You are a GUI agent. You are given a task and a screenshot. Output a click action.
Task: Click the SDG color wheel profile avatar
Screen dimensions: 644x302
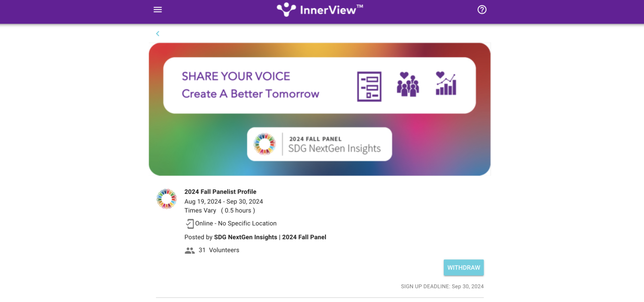coord(167,199)
